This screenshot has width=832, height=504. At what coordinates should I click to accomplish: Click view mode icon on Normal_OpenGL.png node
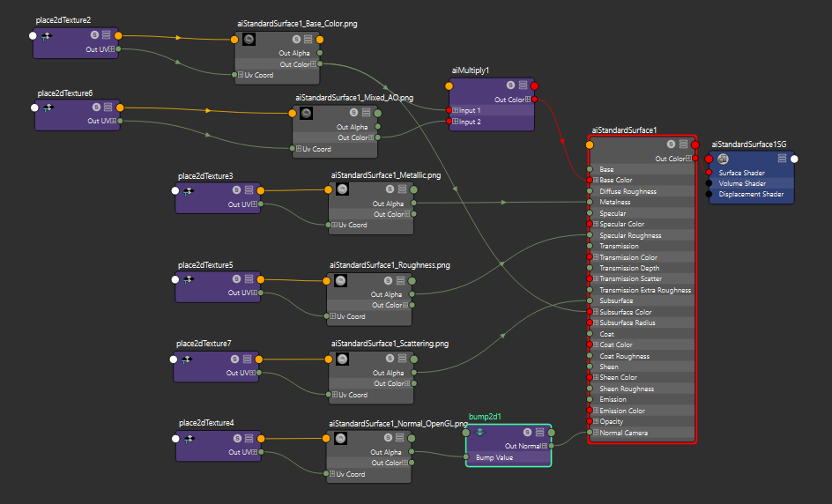[x=400, y=438]
